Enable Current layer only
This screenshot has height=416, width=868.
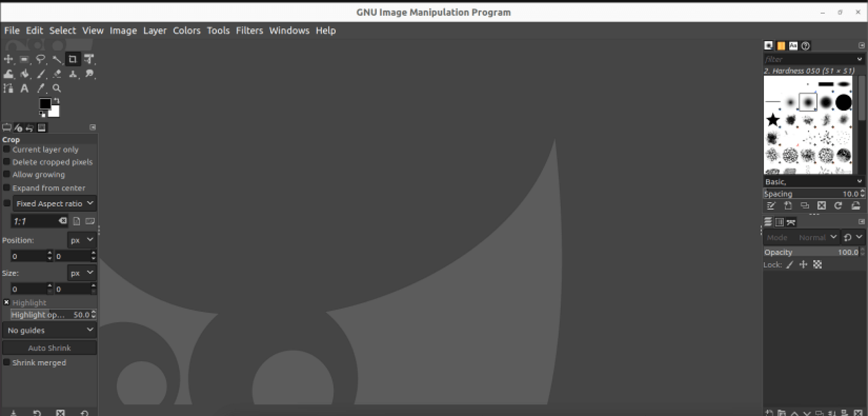coord(6,149)
